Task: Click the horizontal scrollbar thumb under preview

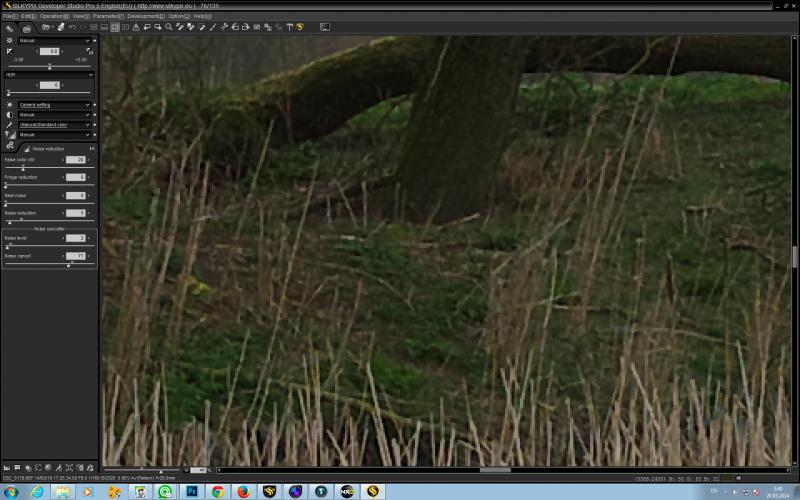Action: coord(495,470)
